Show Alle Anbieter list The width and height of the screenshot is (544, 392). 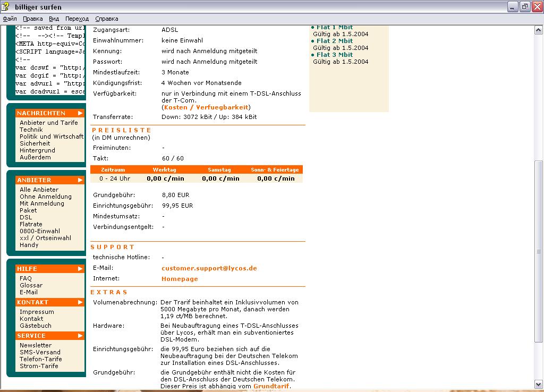(39, 190)
